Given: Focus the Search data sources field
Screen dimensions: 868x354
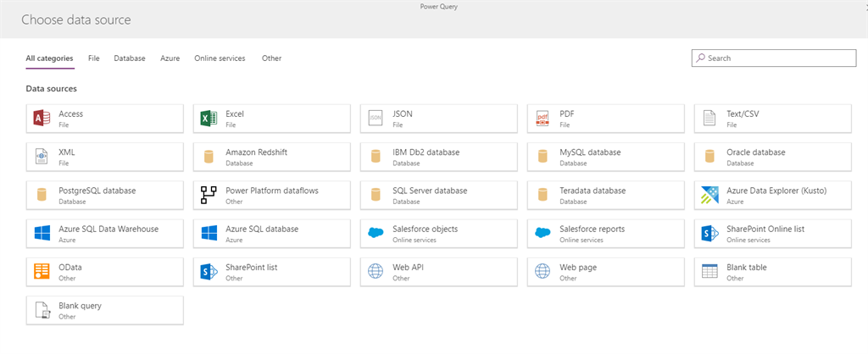Looking at the screenshot, I should coord(774,58).
